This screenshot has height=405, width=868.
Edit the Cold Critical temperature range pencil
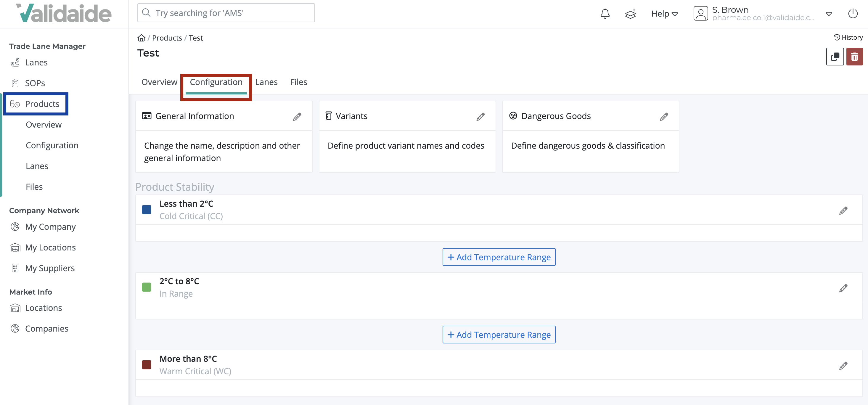point(844,210)
